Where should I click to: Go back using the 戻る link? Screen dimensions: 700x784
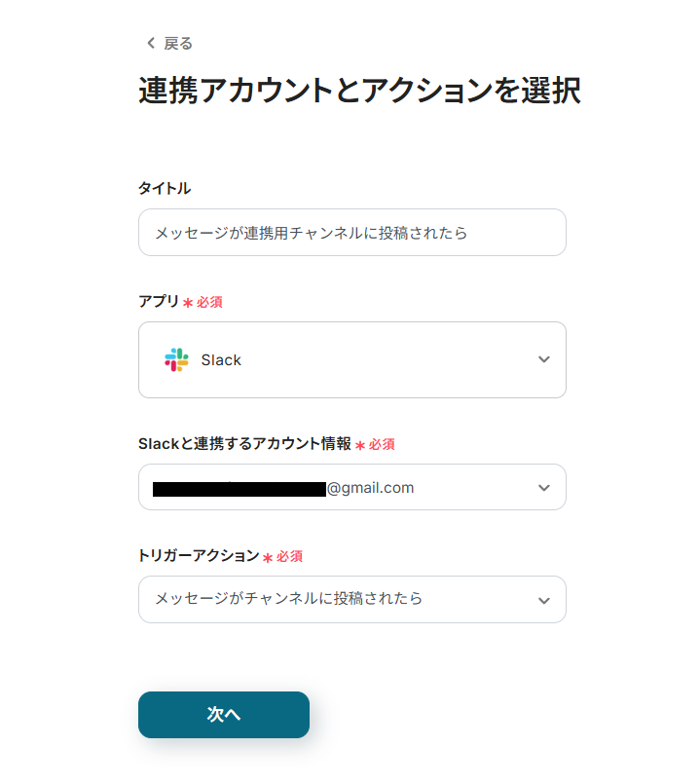(x=177, y=43)
